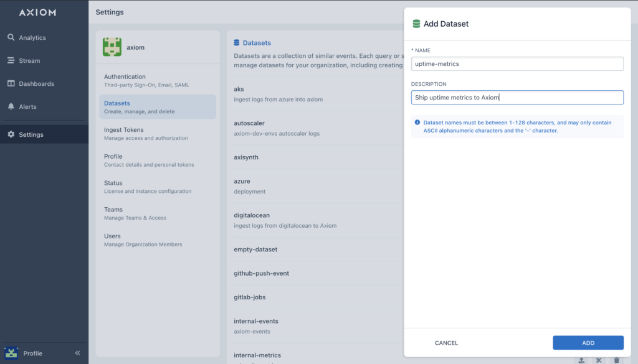Screen dimensions: 638x364
Task: Open Ingest Tokens settings section
Action: [x=158, y=134]
